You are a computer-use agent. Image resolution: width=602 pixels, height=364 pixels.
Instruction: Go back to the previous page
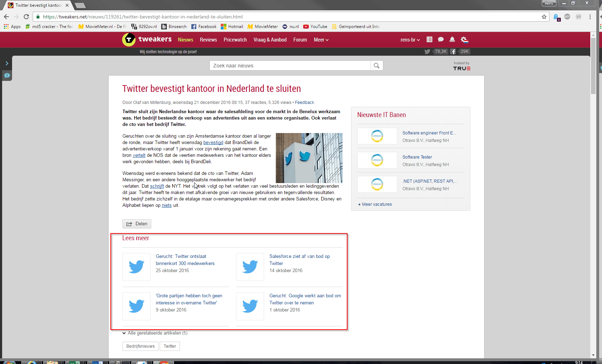pos(6,17)
